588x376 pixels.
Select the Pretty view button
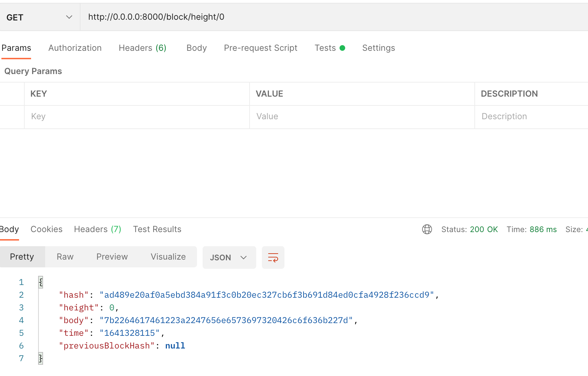point(22,257)
